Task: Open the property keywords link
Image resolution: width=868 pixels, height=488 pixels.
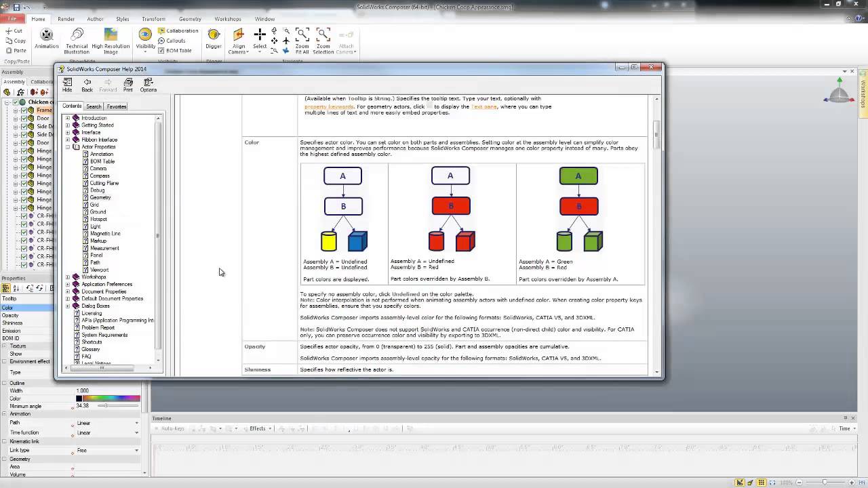Action: [x=329, y=106]
